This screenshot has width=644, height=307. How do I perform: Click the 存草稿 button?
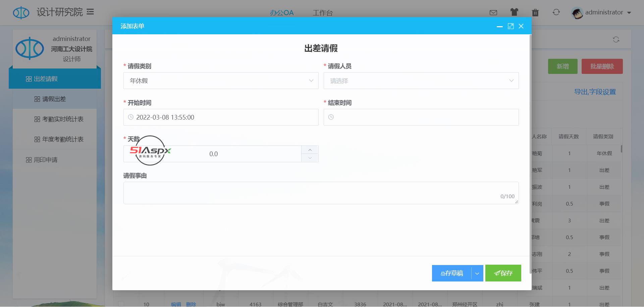451,273
